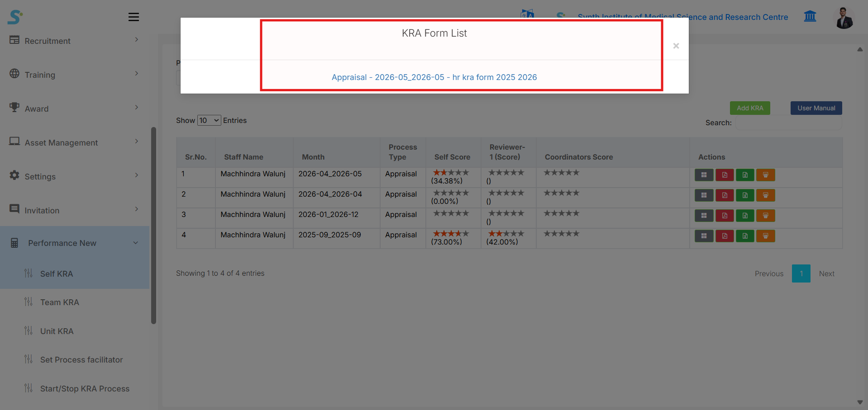Screen dimensions: 868x410
Task: Go to Next page
Action: (827, 274)
